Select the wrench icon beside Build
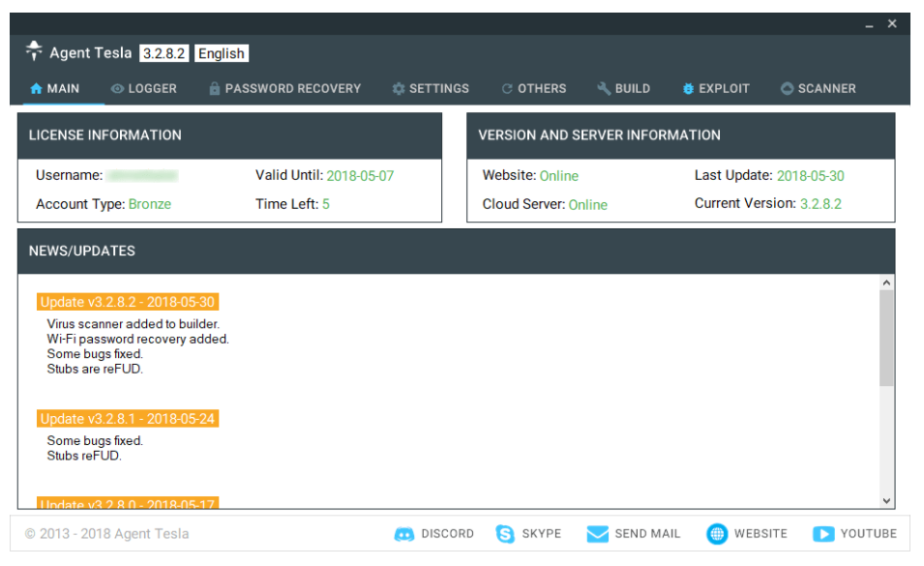This screenshot has width=924, height=566. click(604, 89)
